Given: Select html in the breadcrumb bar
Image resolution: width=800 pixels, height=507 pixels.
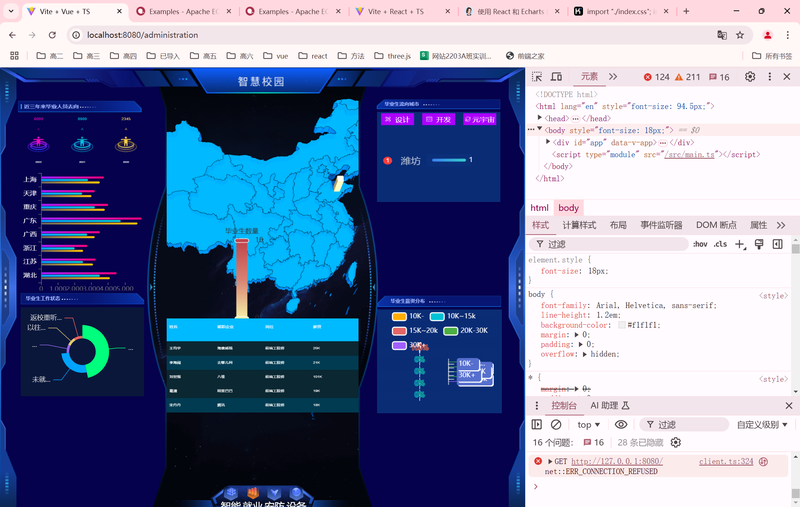Looking at the screenshot, I should (x=539, y=208).
